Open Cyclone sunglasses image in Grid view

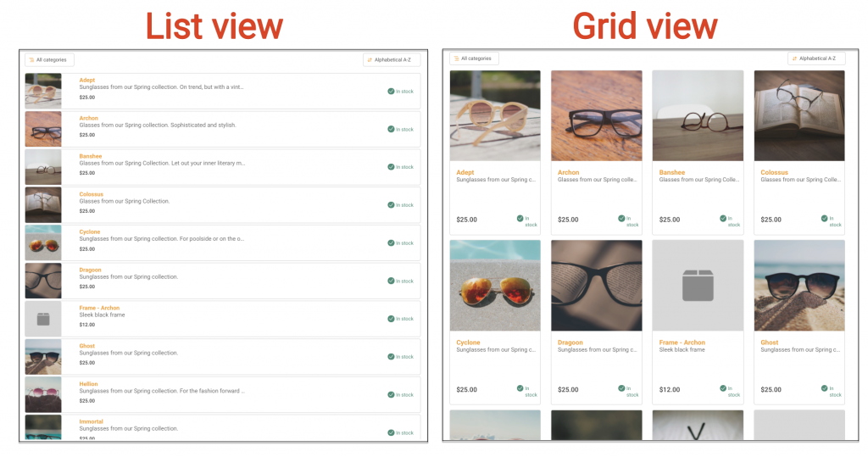click(495, 285)
